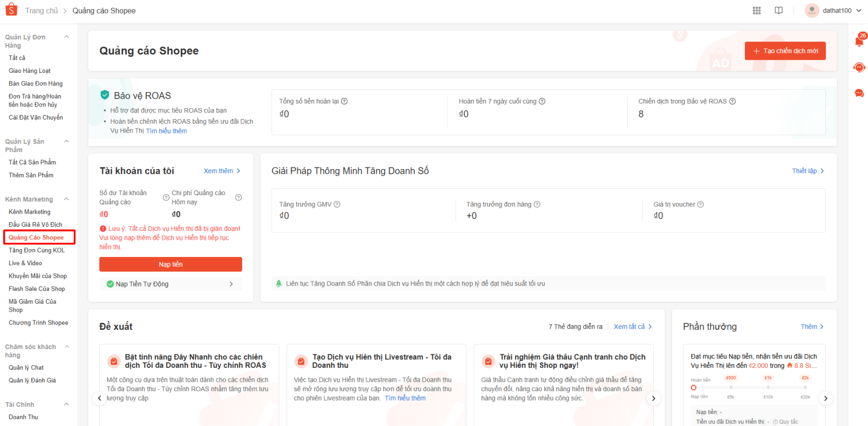Click the Shopee logo icon

point(11,10)
